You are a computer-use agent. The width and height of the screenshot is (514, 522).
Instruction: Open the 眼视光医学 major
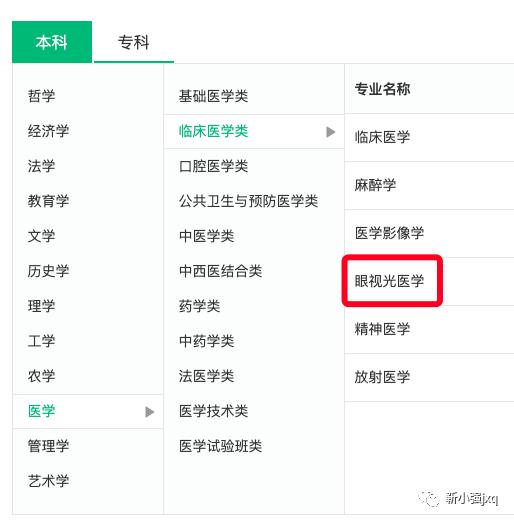point(389,281)
